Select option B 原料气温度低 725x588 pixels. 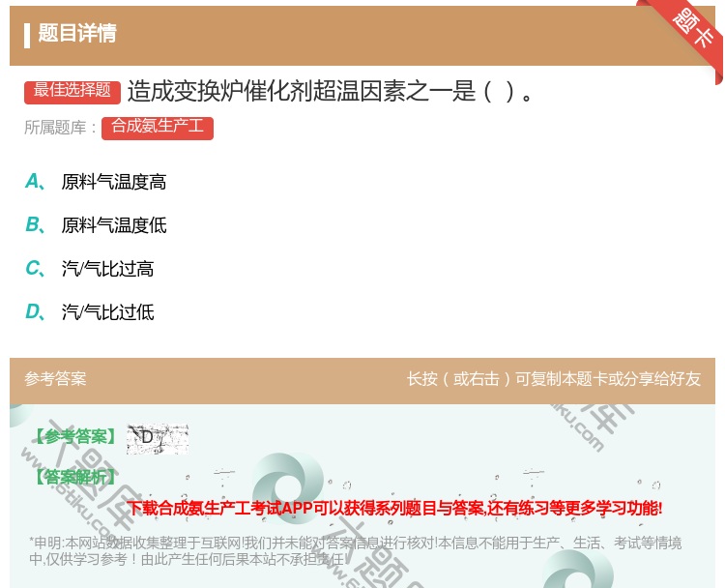(96, 225)
